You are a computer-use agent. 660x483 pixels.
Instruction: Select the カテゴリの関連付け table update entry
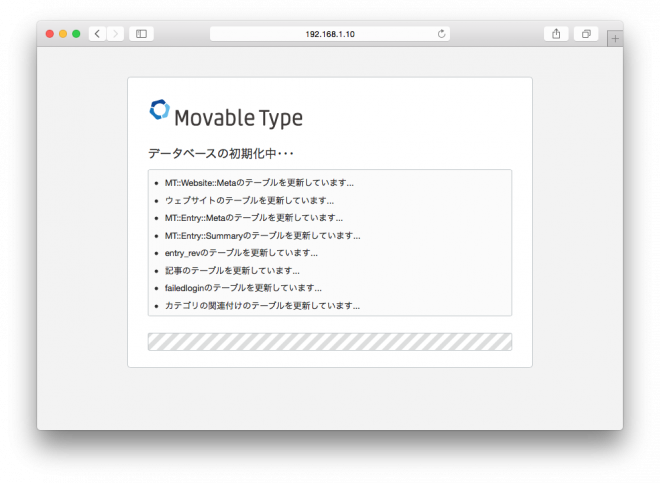coord(262,305)
